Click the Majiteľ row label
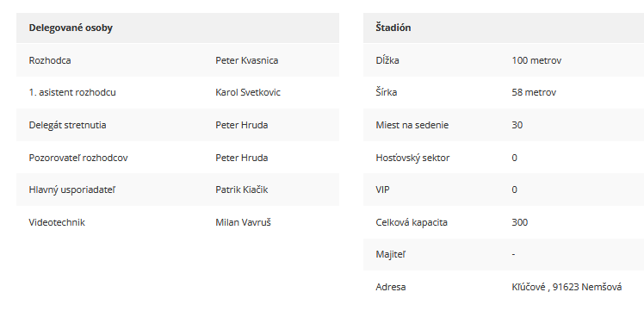 tap(390, 254)
